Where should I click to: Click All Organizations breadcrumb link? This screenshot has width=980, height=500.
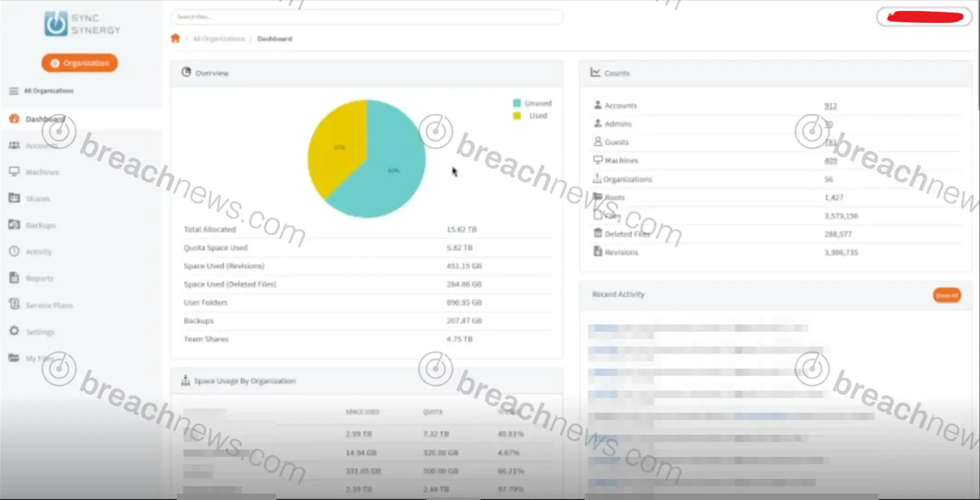[219, 39]
